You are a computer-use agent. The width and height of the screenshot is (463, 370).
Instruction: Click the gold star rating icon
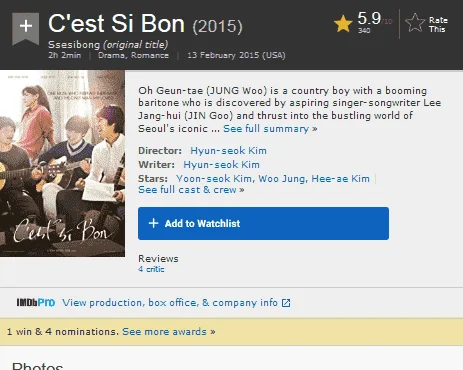pos(343,24)
